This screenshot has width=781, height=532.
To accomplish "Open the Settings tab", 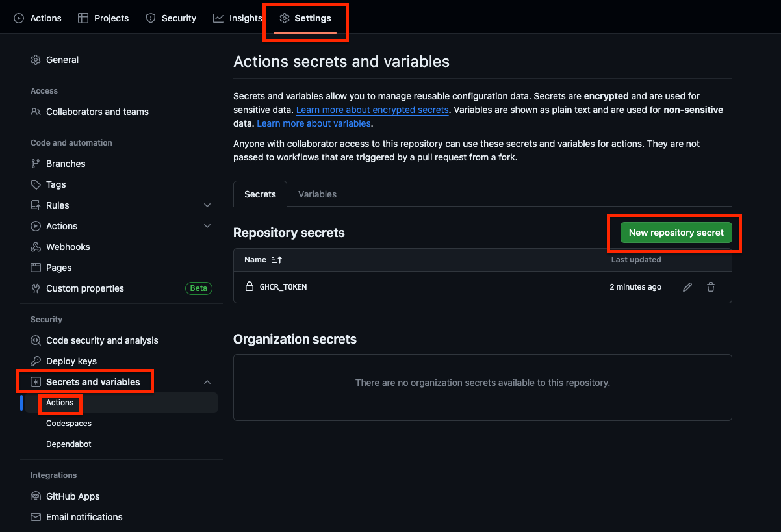I will (305, 18).
